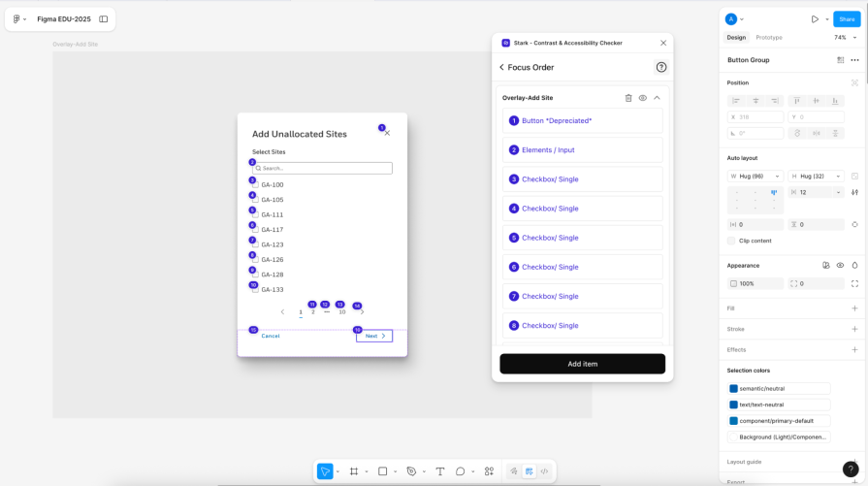This screenshot has height=486, width=868.
Task: Click the Align horizontal centers icon
Action: tap(755, 101)
